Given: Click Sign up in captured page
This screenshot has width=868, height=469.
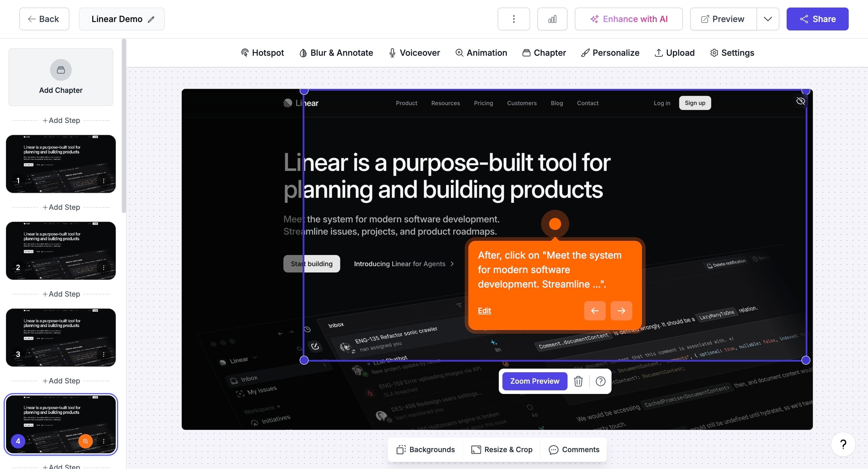Looking at the screenshot, I should [695, 103].
